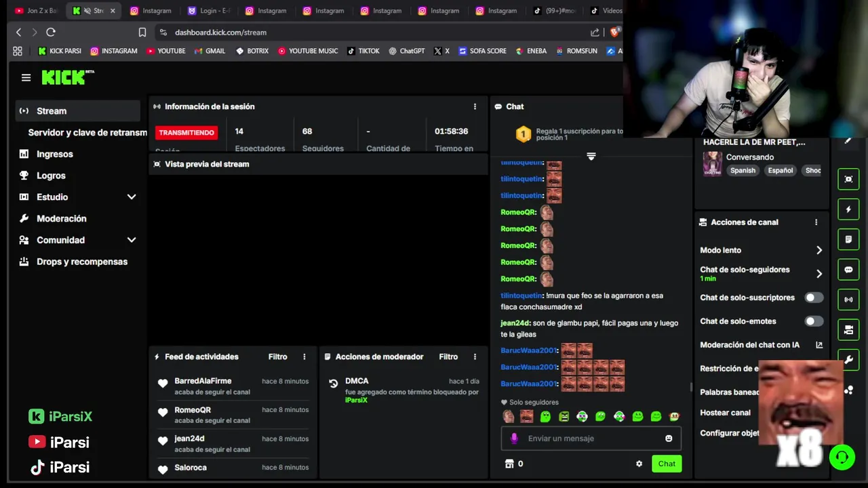
Task: Click the TRANSMITIENDO status badge
Action: point(186,133)
